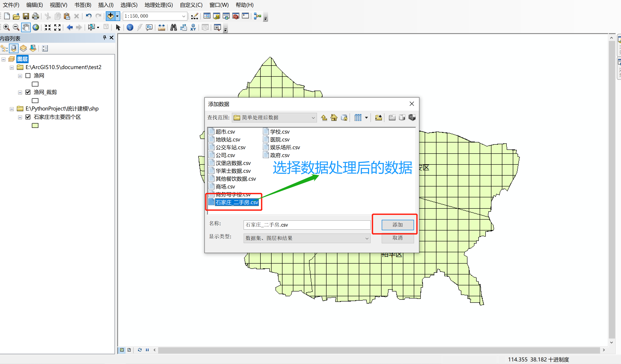Screen dimensions: 621x364
Task: Collapse the 图层 data frame node
Action: 3,59
